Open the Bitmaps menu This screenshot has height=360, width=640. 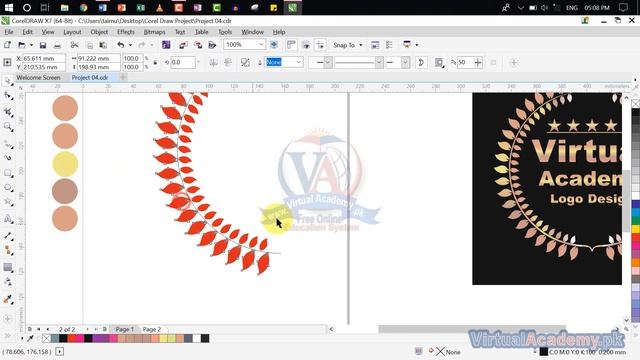point(154,32)
